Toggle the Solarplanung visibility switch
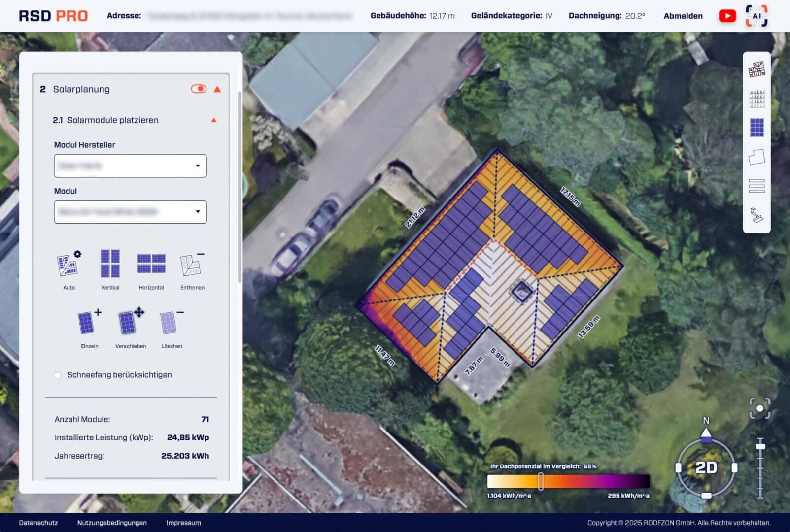Image resolution: width=790 pixels, height=532 pixels. click(x=198, y=89)
